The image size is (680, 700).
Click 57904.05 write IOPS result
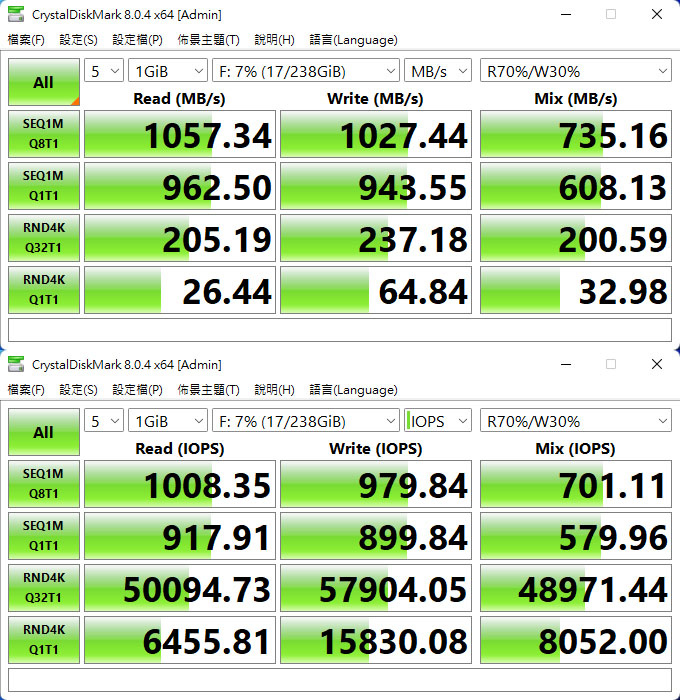(x=376, y=588)
